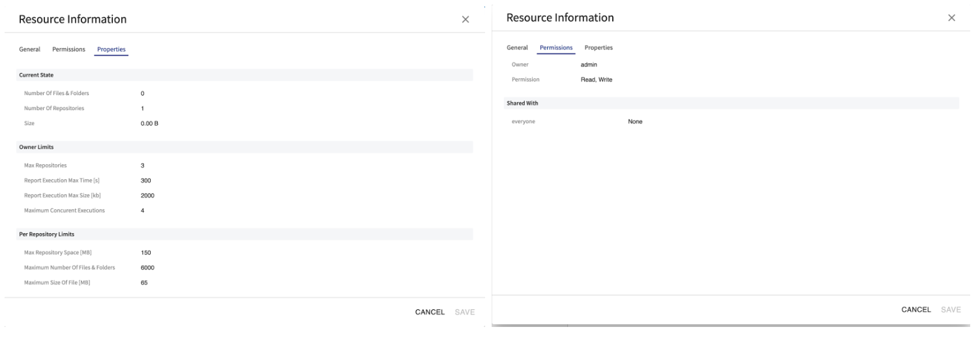
Task: Click Maximum Size Of File value 65
Action: pyautogui.click(x=144, y=282)
